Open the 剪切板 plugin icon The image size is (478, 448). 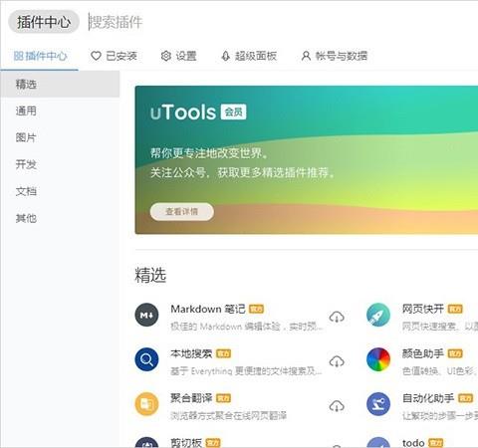[x=146, y=443]
